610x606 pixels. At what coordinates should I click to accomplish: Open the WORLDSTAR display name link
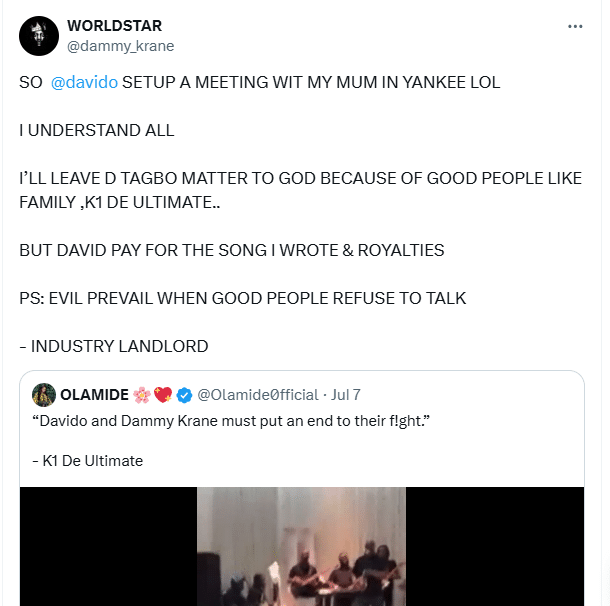click(x=114, y=25)
